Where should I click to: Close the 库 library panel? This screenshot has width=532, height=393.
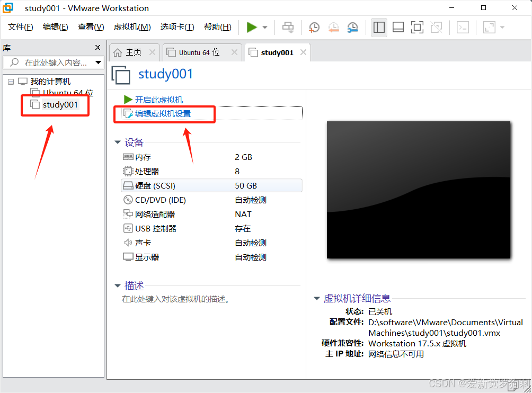[x=97, y=48]
